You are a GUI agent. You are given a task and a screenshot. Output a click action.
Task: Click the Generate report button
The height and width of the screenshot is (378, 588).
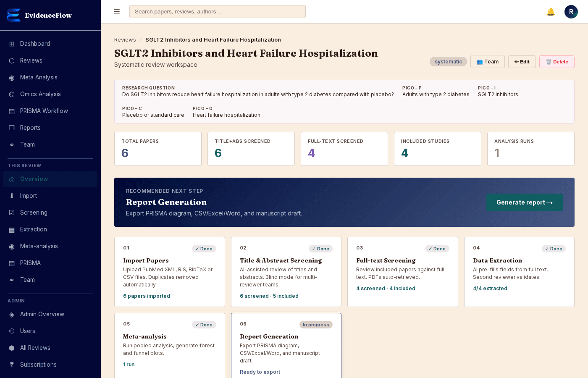(x=525, y=202)
